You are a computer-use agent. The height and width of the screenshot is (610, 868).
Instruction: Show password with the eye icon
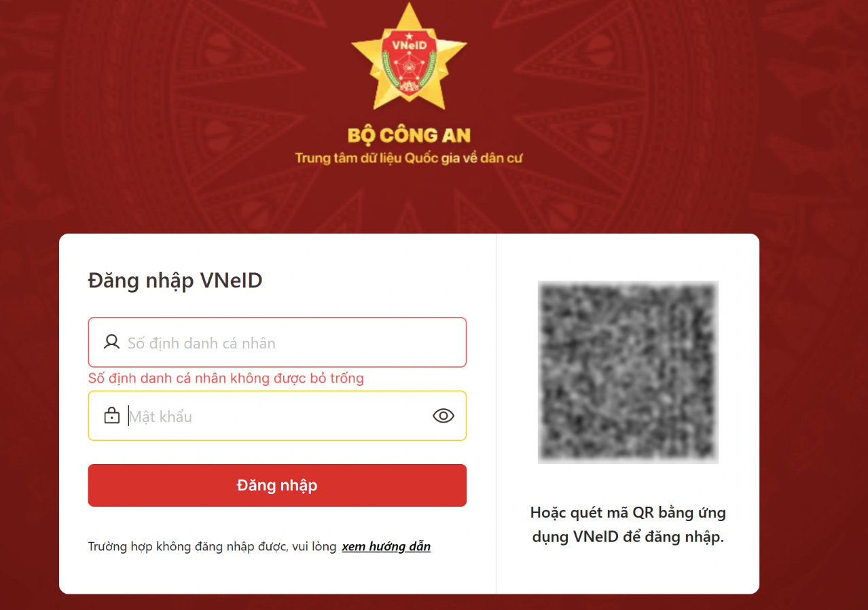pos(444,416)
